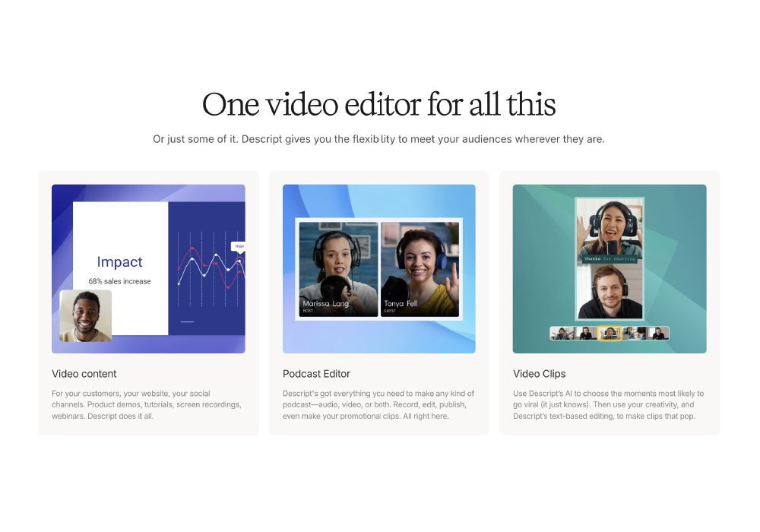Click the 'max' label on the chart
This screenshot has width=760, height=532.
[239, 246]
